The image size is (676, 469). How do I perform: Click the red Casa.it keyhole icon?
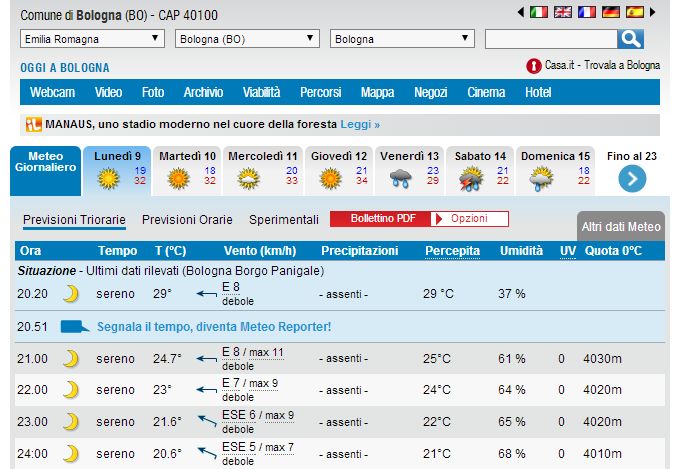533,66
